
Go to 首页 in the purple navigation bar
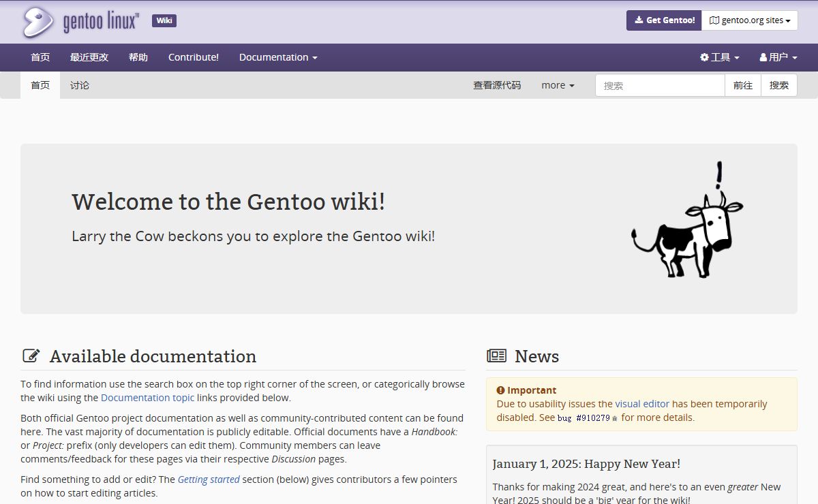click(40, 57)
